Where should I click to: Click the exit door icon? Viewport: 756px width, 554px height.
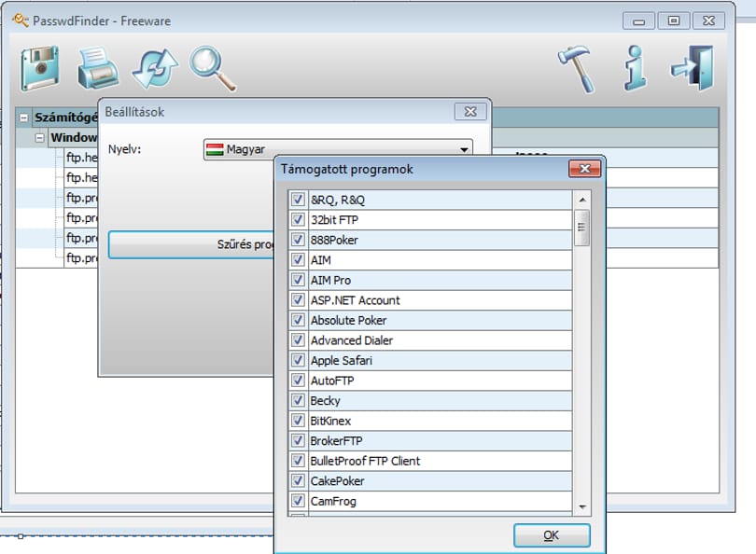[x=693, y=68]
